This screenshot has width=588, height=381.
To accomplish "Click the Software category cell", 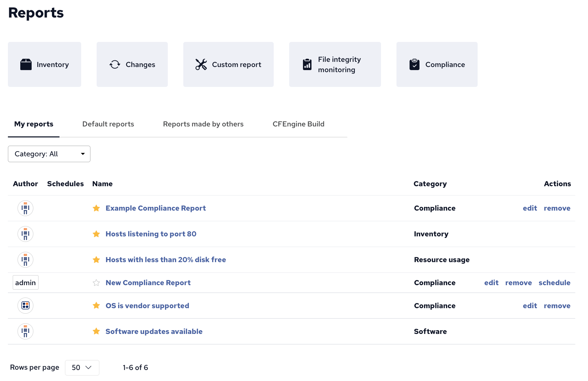I will [431, 332].
